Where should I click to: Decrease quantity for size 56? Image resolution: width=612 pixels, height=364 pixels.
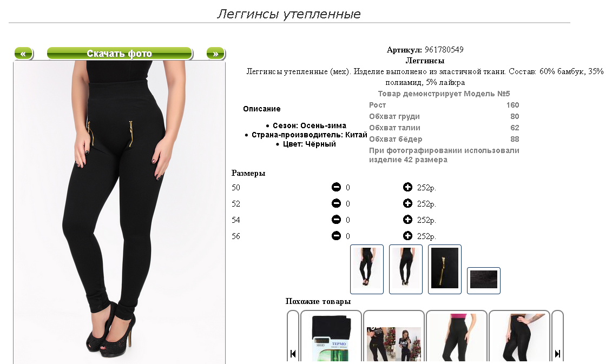pyautogui.click(x=336, y=236)
